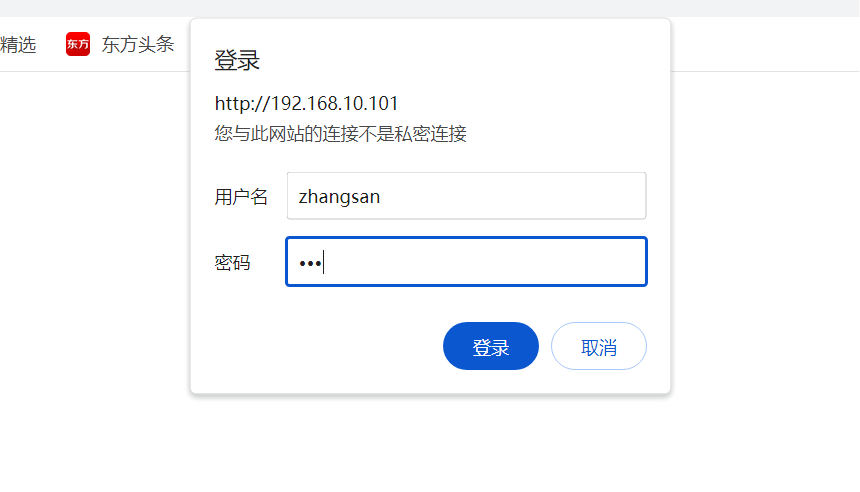Click the empty right end of password field
Viewport: 860px width, 492px height.
[x=576, y=262]
